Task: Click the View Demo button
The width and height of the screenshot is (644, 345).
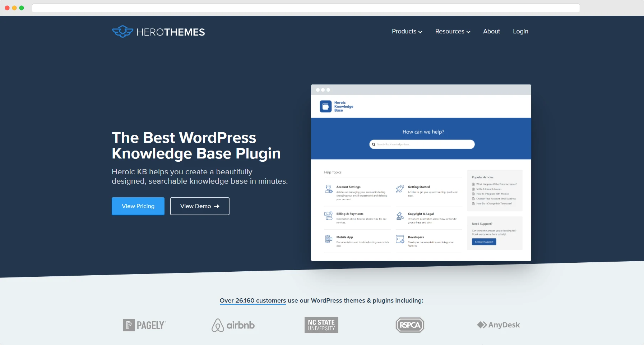Action: pos(200,206)
